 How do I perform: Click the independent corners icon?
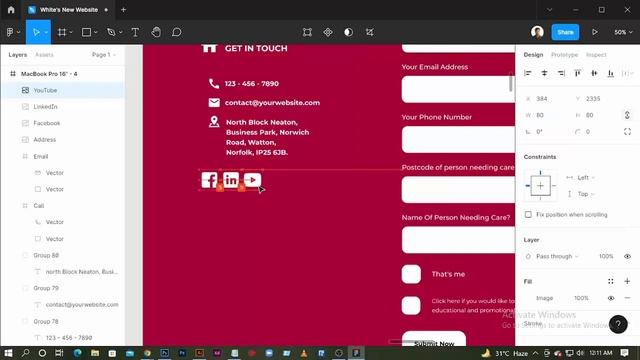[627, 131]
